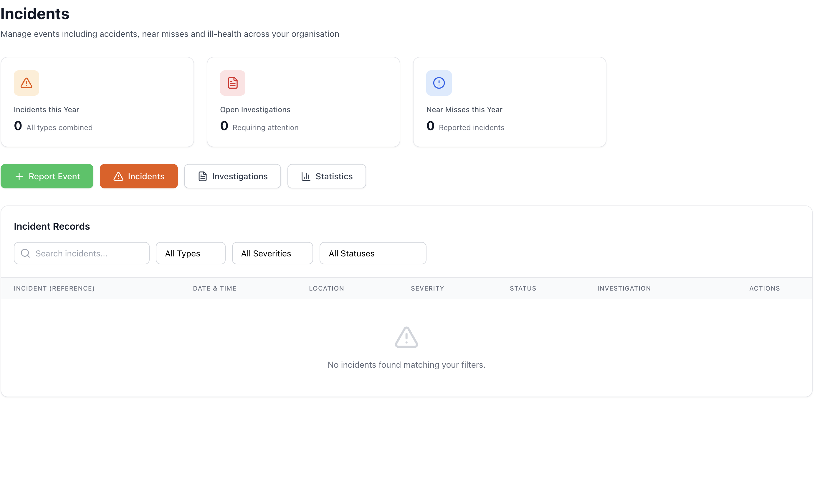Click the document icon on Investigations tab
Image resolution: width=820 pixels, height=504 pixels.
point(202,176)
